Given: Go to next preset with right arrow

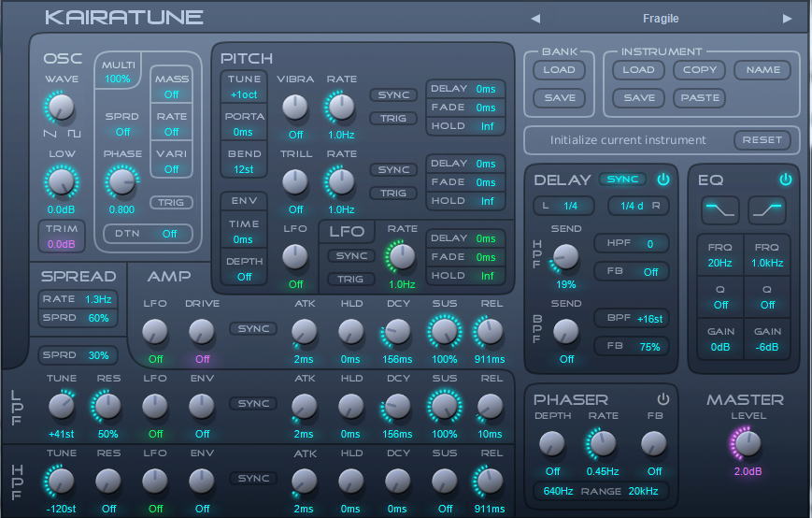Looking at the screenshot, I should pos(787,19).
